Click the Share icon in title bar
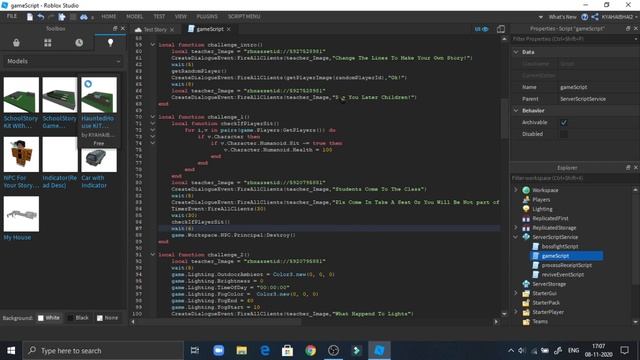This screenshot has width=640, height=360. click(x=595, y=17)
